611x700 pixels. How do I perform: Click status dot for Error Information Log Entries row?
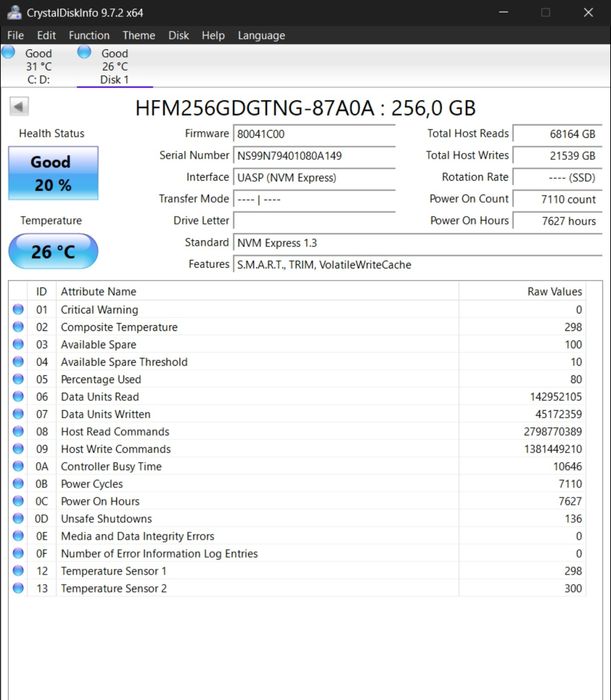[18, 553]
